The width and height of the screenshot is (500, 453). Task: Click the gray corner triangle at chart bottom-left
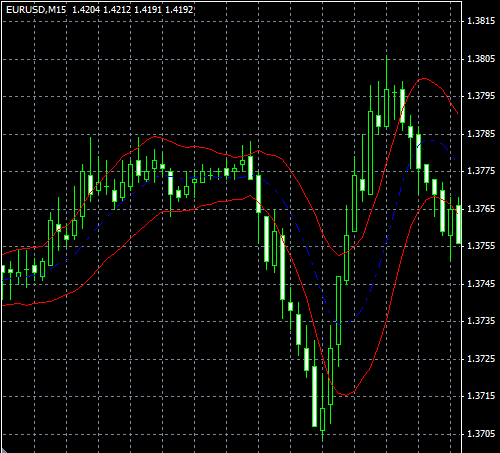click(x=3, y=450)
